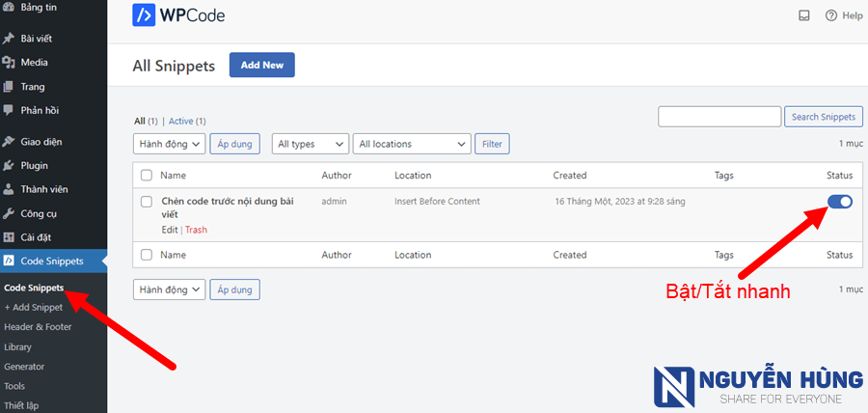Open the Chèn code trước nội dung snippet
This screenshot has width=868, height=413.
(227, 207)
